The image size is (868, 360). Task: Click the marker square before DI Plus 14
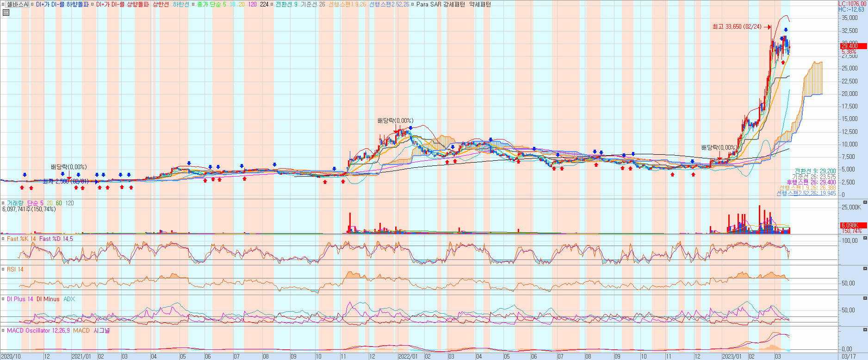pyautogui.click(x=3, y=299)
